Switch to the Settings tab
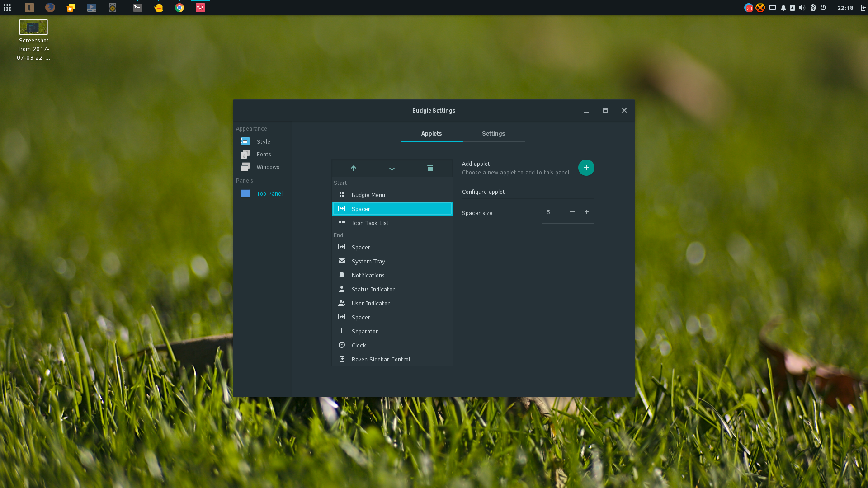The image size is (868, 488). [493, 134]
